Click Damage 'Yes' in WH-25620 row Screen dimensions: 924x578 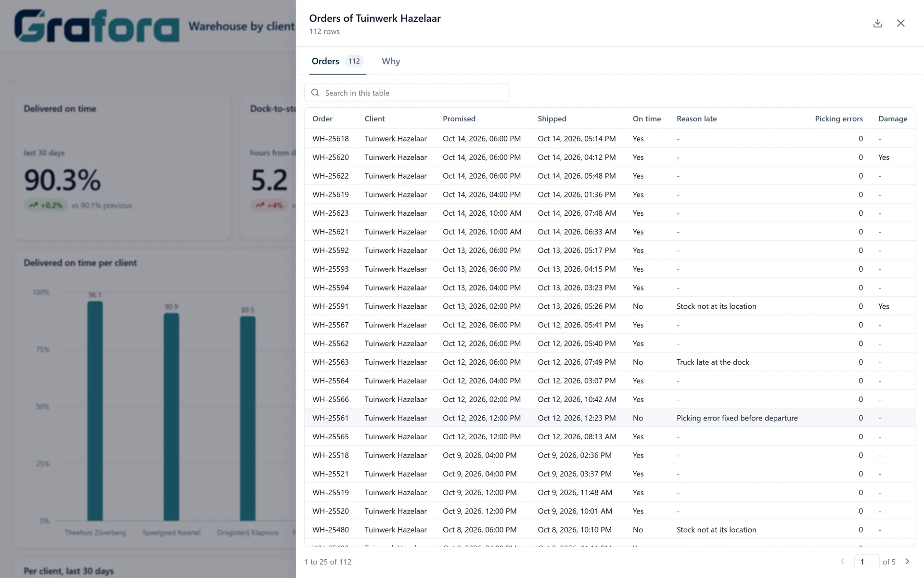click(x=884, y=157)
